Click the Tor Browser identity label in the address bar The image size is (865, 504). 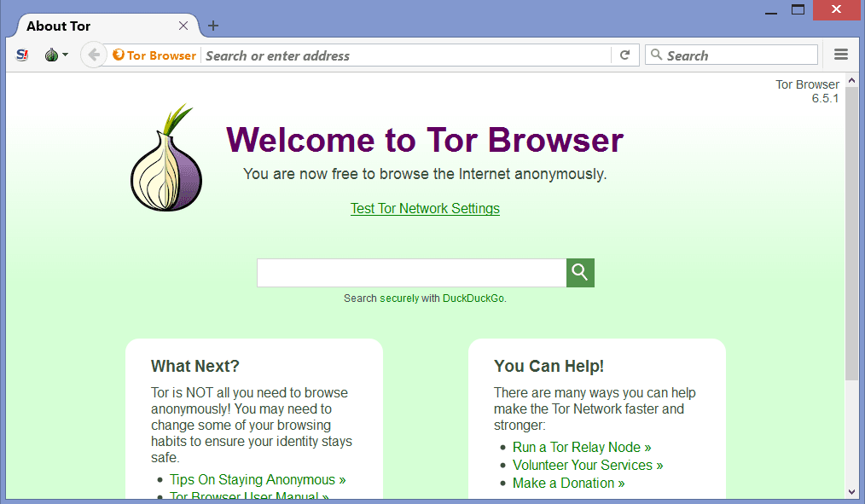154,55
